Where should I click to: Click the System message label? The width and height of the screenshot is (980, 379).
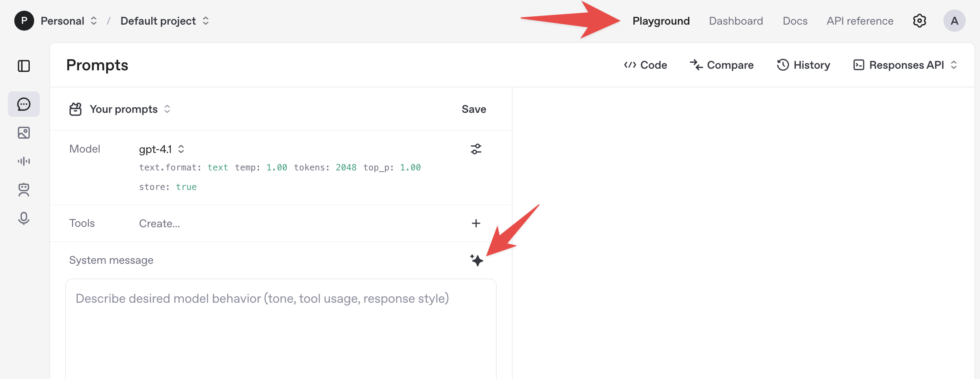click(x=111, y=260)
